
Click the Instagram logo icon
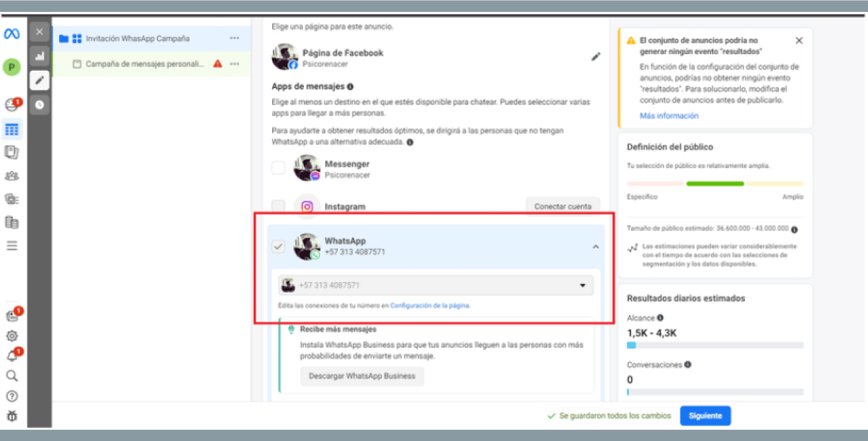307,207
